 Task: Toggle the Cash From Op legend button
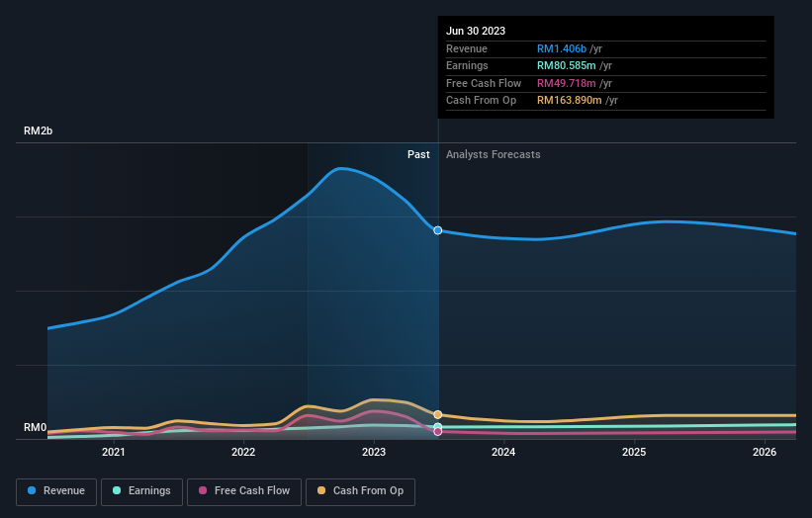pos(360,491)
